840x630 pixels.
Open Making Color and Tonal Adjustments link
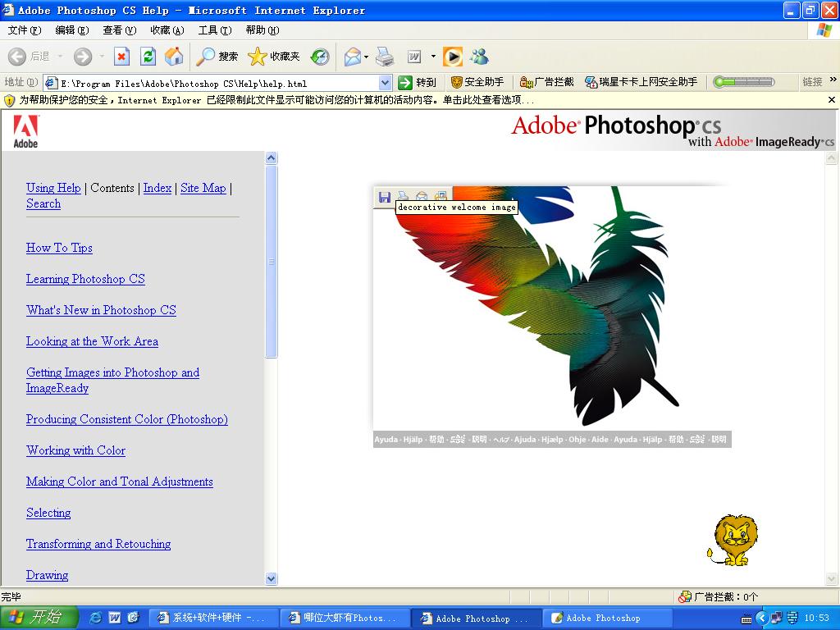(x=120, y=482)
